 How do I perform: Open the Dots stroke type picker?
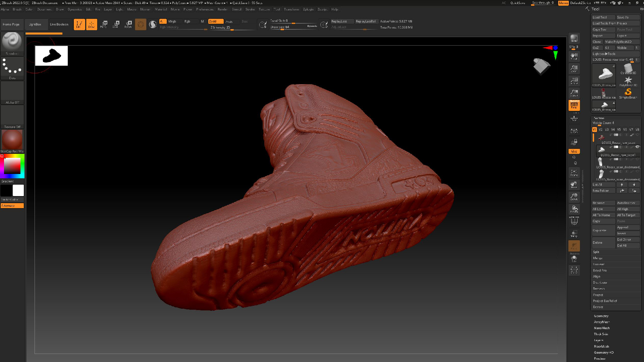[x=12, y=68]
